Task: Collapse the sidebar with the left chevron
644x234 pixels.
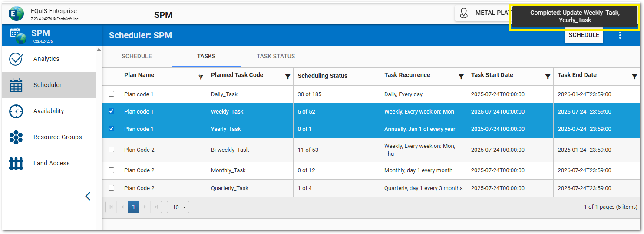Action: click(88, 196)
